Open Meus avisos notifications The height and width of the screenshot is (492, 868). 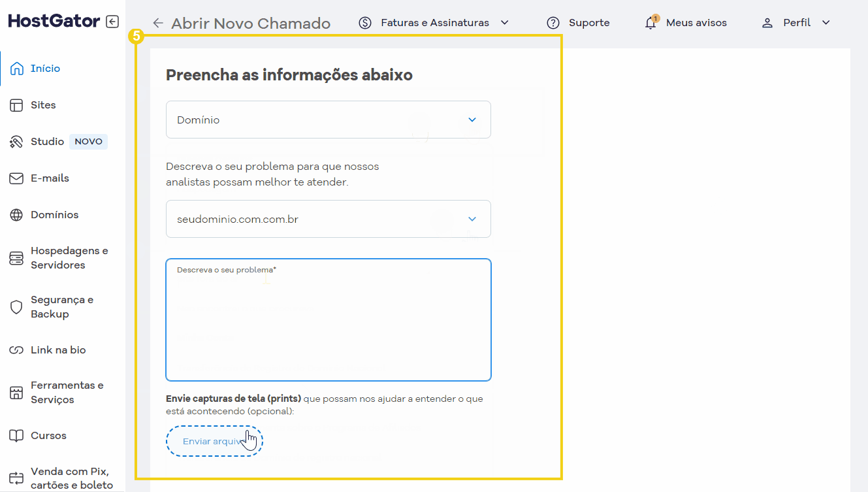pyautogui.click(x=696, y=23)
